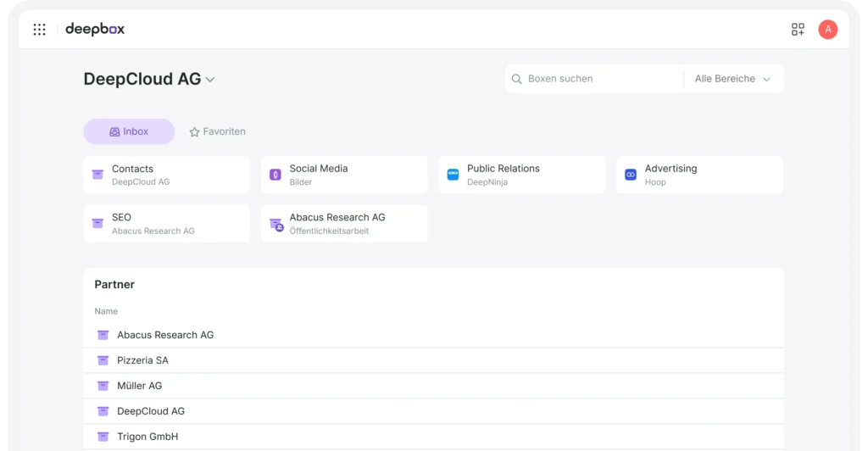Switch to the Favoriten tab
This screenshot has height=451, width=868.
pyautogui.click(x=217, y=131)
